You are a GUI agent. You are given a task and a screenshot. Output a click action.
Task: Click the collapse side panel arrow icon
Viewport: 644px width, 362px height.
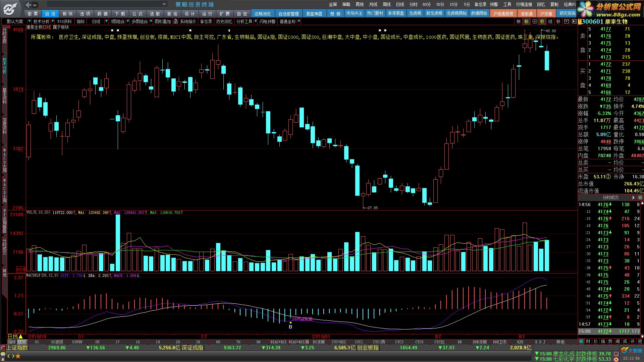coord(574,21)
